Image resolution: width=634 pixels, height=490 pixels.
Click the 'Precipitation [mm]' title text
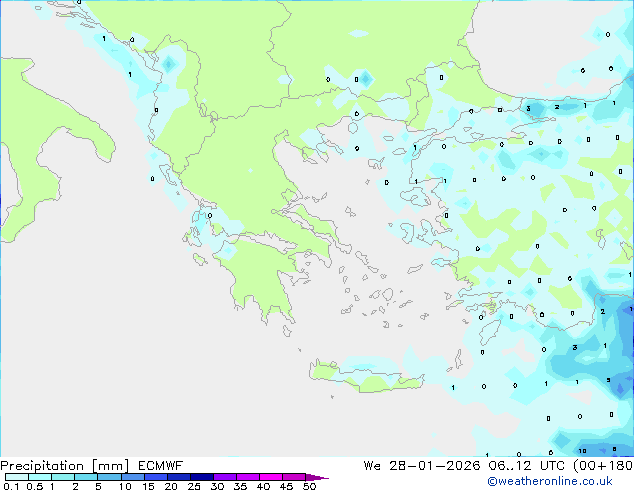[x=65, y=466]
